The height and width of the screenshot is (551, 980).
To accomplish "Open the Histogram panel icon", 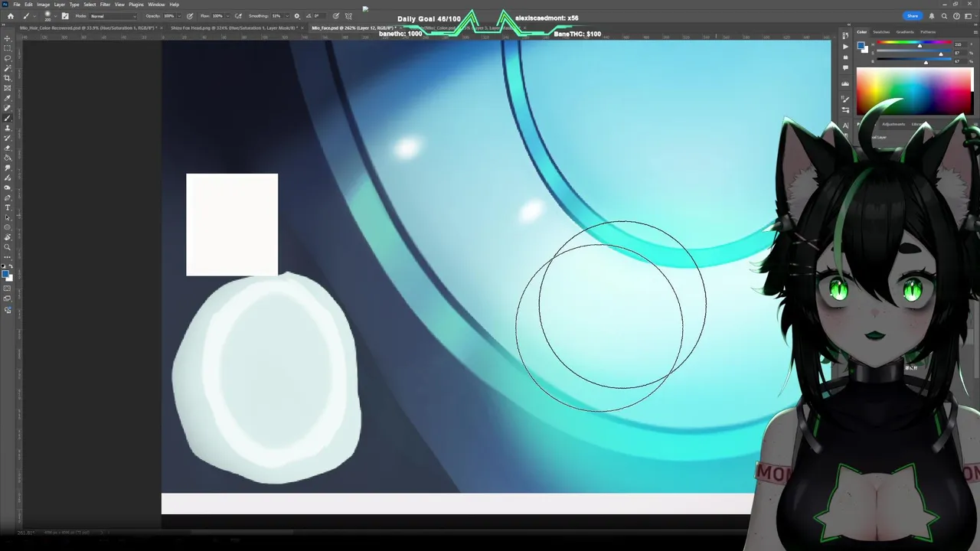I will [x=845, y=83].
